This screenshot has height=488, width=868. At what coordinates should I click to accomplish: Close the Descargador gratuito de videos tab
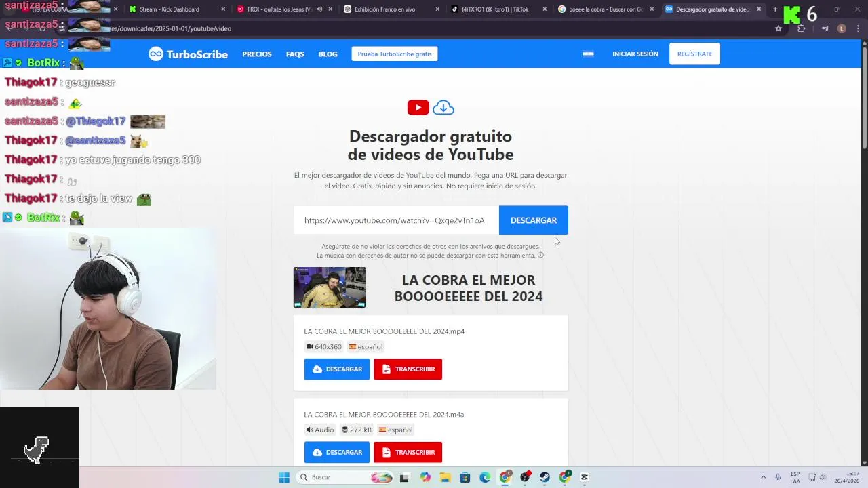tap(759, 9)
